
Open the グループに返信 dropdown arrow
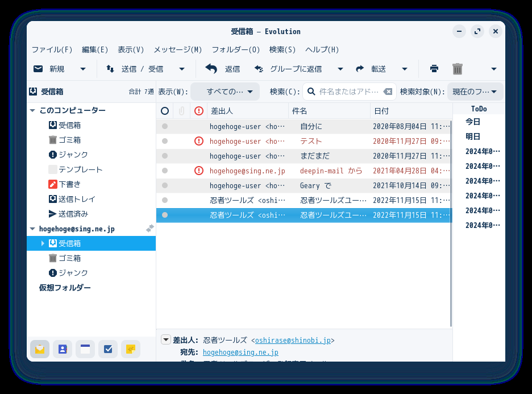340,69
